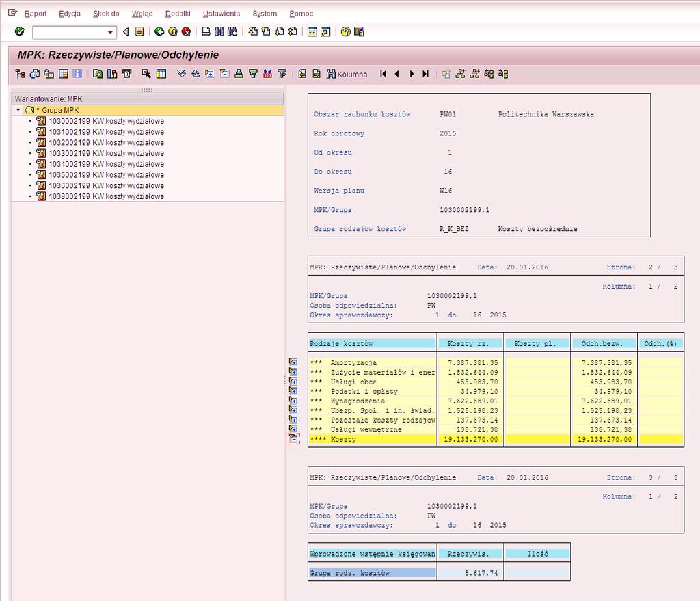Click the blue information icon in report toolbar
This screenshot has width=700, height=601.
[x=77, y=74]
